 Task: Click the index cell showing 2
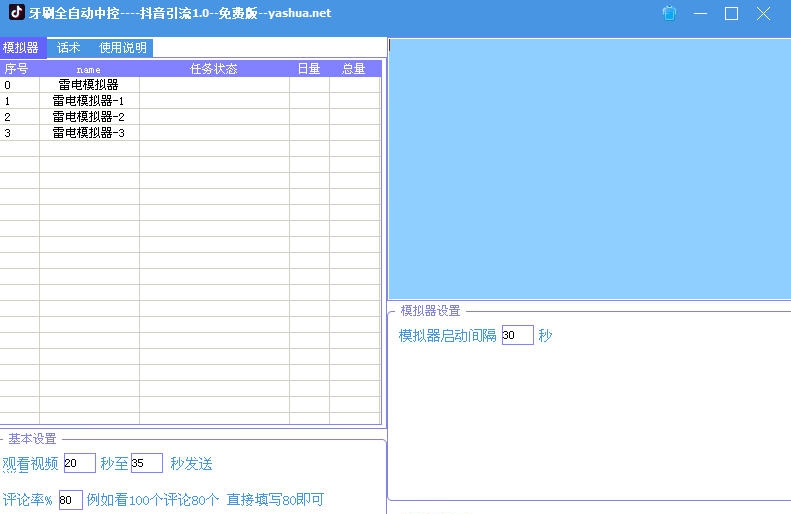click(x=19, y=117)
